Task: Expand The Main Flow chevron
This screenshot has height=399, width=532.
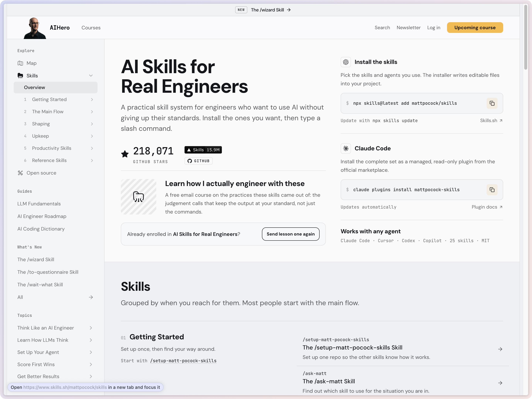Action: click(x=92, y=112)
